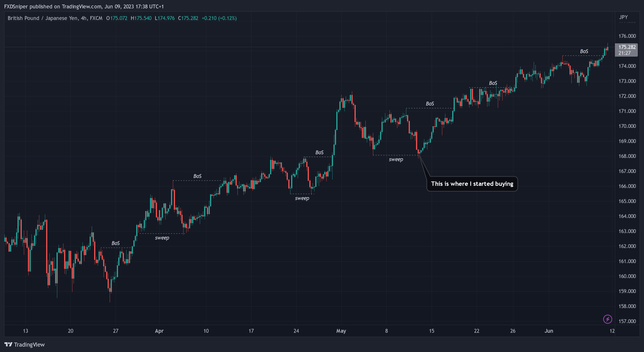
Task: Click the 'May' date on the time axis
Action: point(341,331)
